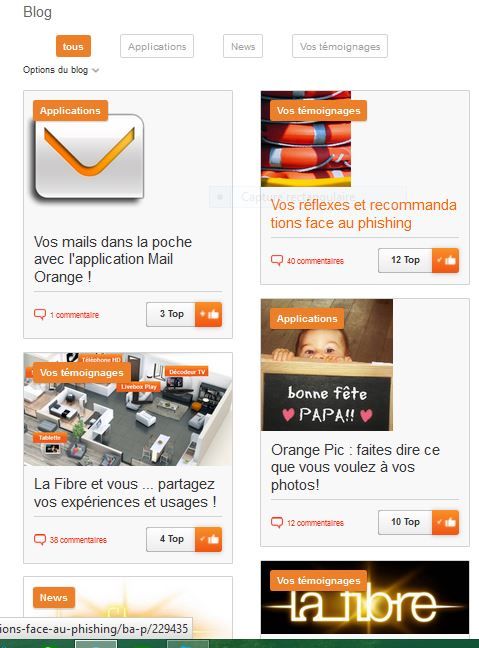Open the mail envelope thumbnail image
The height and width of the screenshot is (648, 479).
(89, 157)
